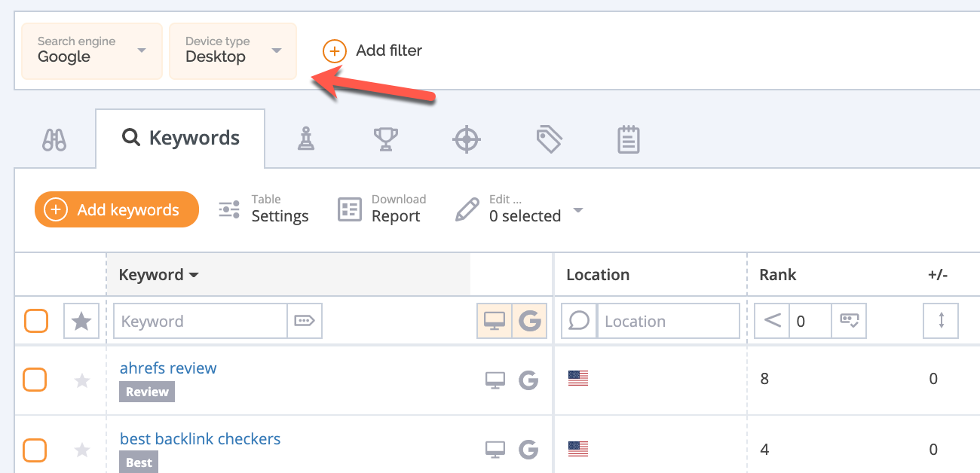
Task: Click Add filter
Action: coord(373,50)
